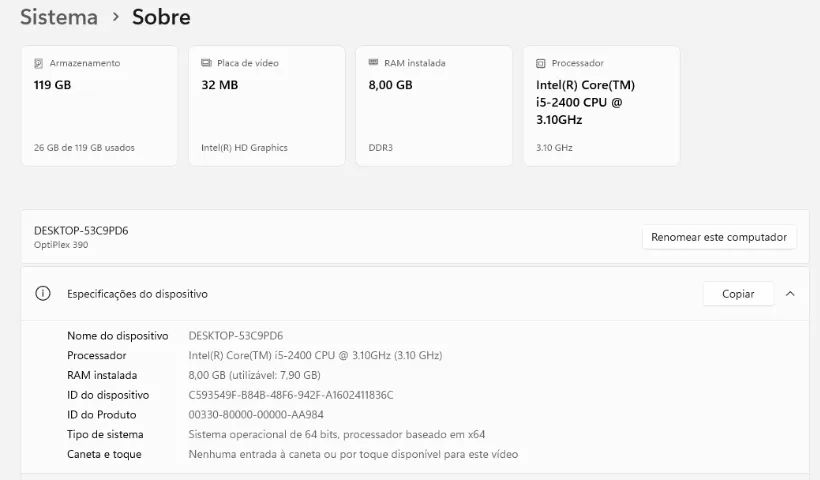Select Intel Core i5-2400 card heading
Screen dimensions: 820x480
585,102
